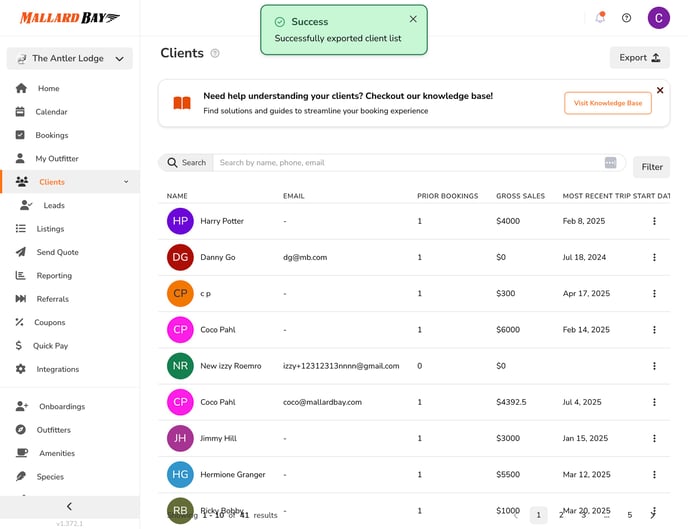Click Harry Potter's HP avatar
688x529 pixels.
[x=180, y=221]
